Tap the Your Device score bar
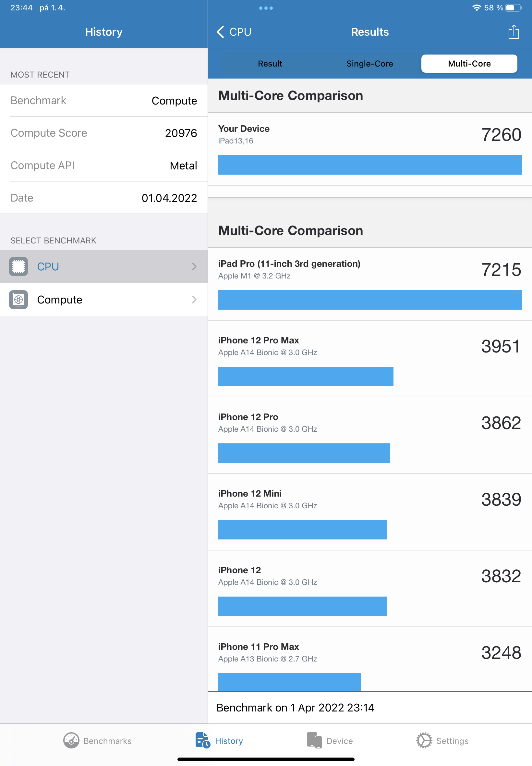 [370, 165]
